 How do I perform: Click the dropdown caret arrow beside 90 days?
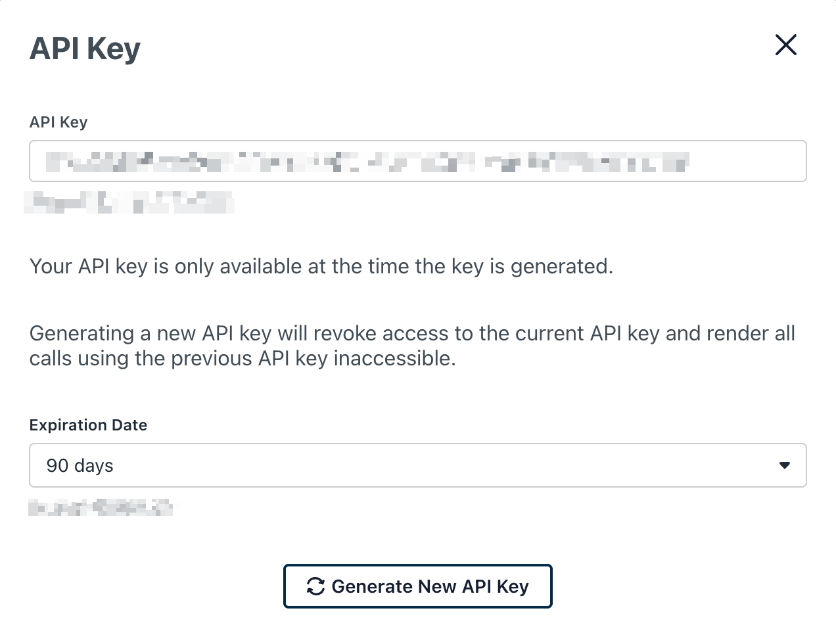(784, 465)
